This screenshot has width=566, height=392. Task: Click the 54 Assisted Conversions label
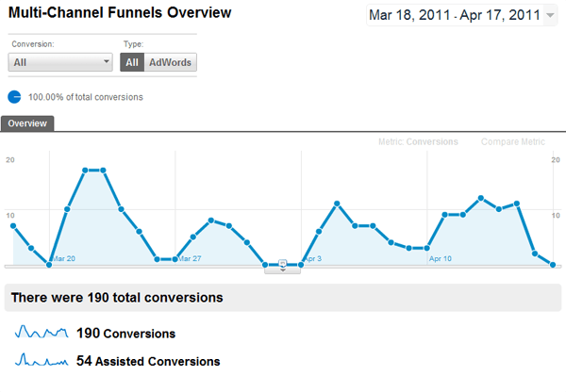148,361
